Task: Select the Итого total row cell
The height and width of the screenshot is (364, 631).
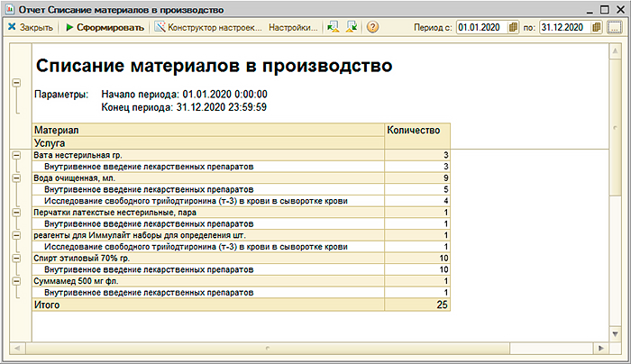Action: (207, 305)
